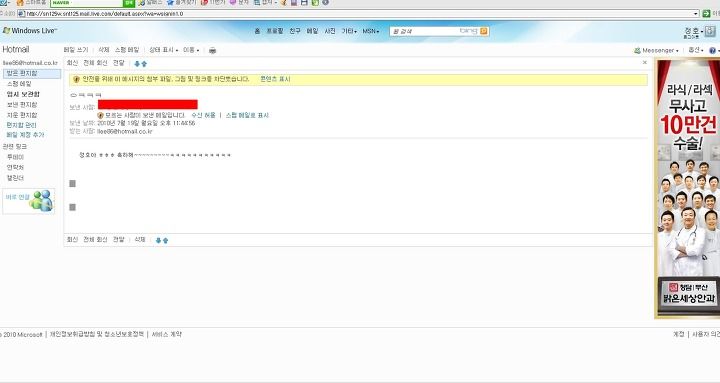The width and height of the screenshot is (720, 383).
Task: Click shield icon in yellow safety bar
Action: coord(76,79)
